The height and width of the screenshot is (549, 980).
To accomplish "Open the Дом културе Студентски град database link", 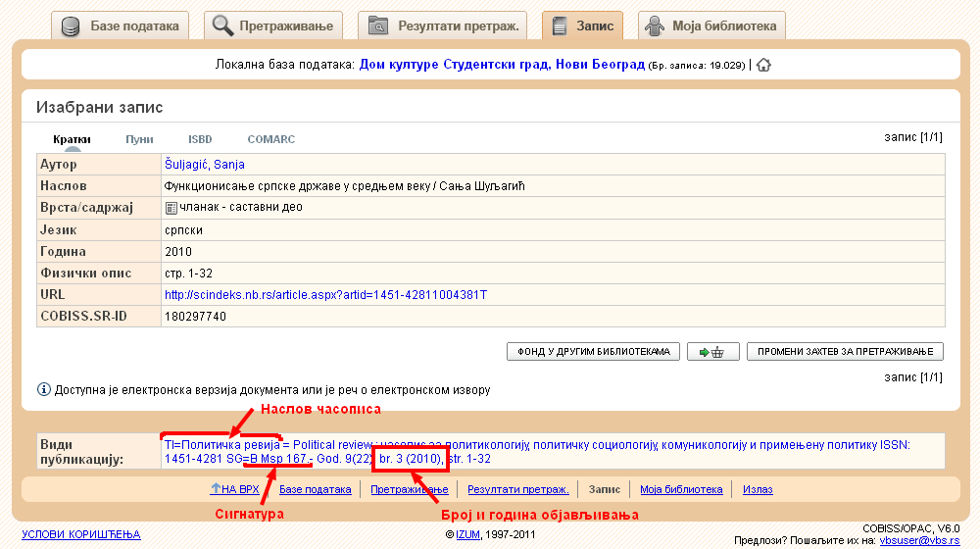I will click(502, 65).
